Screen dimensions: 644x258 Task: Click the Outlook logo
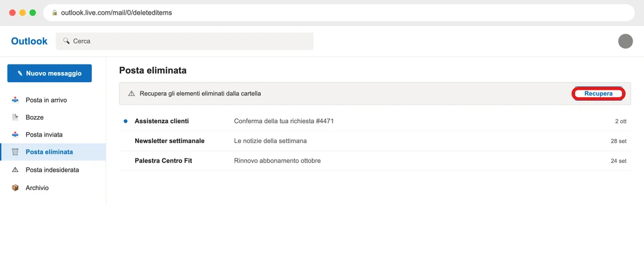[29, 41]
